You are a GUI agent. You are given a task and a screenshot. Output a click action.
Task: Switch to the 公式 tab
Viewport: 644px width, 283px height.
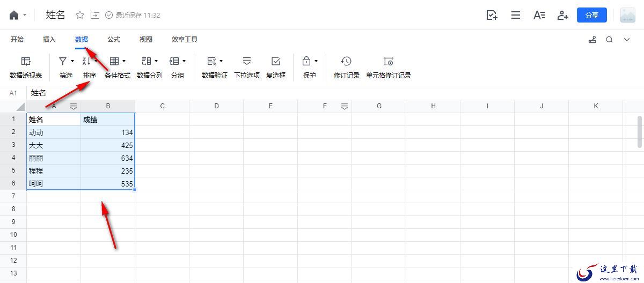pyautogui.click(x=114, y=39)
